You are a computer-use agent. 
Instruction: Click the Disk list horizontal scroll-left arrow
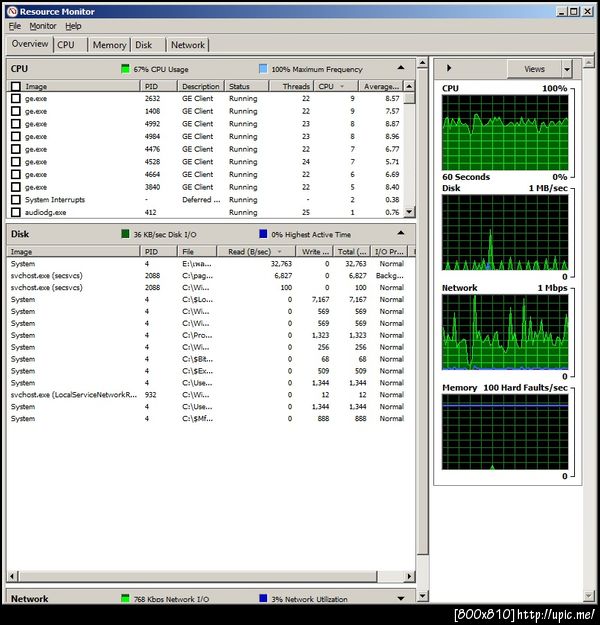click(12, 576)
